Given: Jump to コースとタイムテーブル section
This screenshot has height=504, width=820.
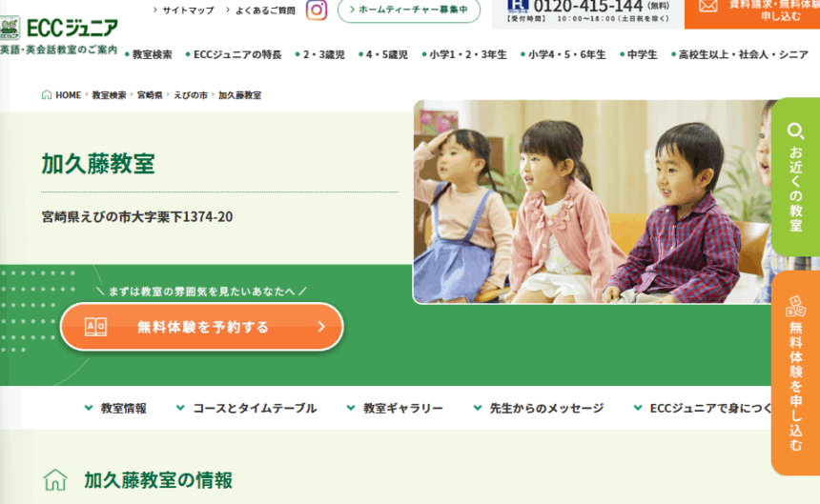Looking at the screenshot, I should [246, 409].
